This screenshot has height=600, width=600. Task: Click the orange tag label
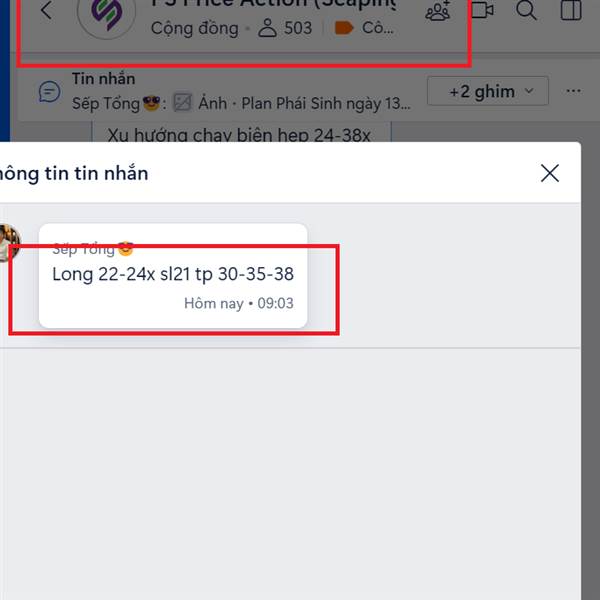pos(344,28)
